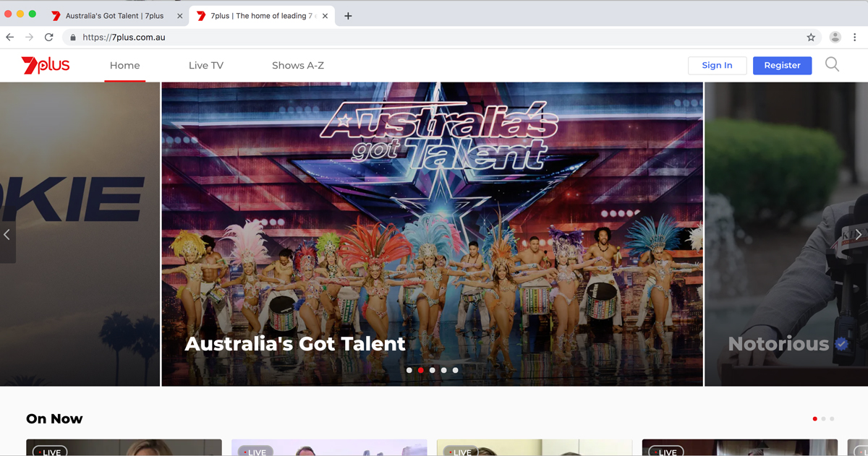Screen dimensions: 868x456
Task: Go to the third On Now page dot
Action: pos(832,418)
